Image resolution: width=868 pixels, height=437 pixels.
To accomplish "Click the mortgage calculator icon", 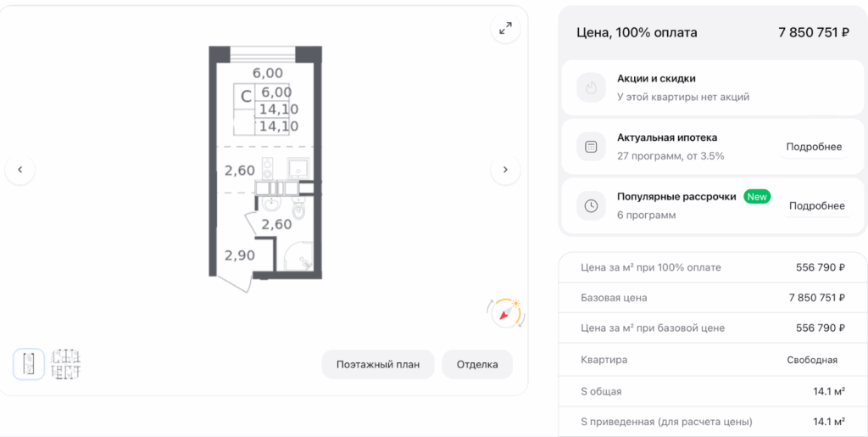I will coord(592,146).
